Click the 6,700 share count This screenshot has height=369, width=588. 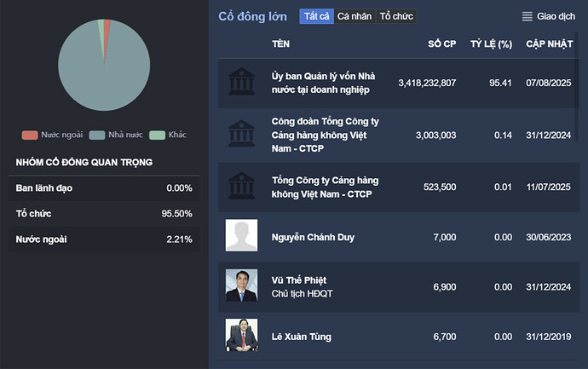pos(445,337)
